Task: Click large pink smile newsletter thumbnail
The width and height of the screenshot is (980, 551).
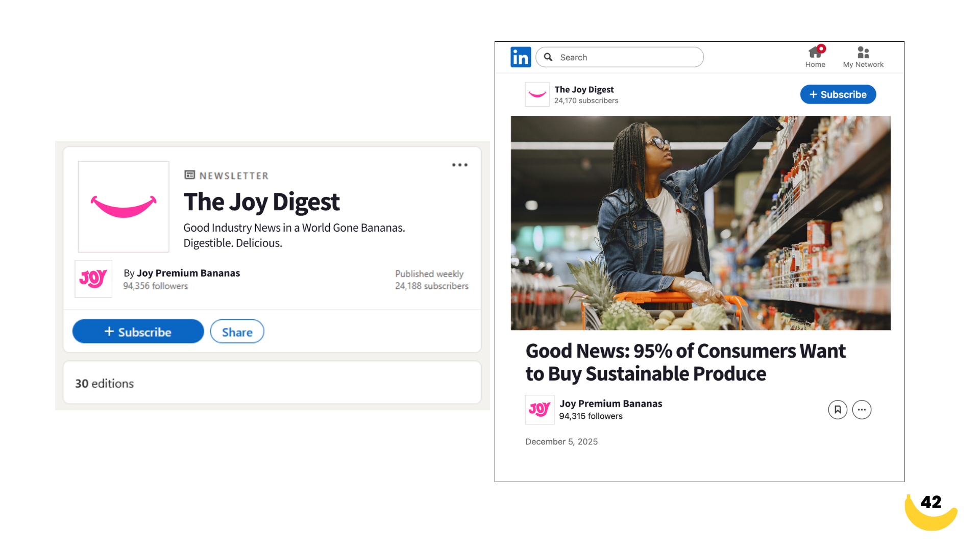Action: pos(124,207)
